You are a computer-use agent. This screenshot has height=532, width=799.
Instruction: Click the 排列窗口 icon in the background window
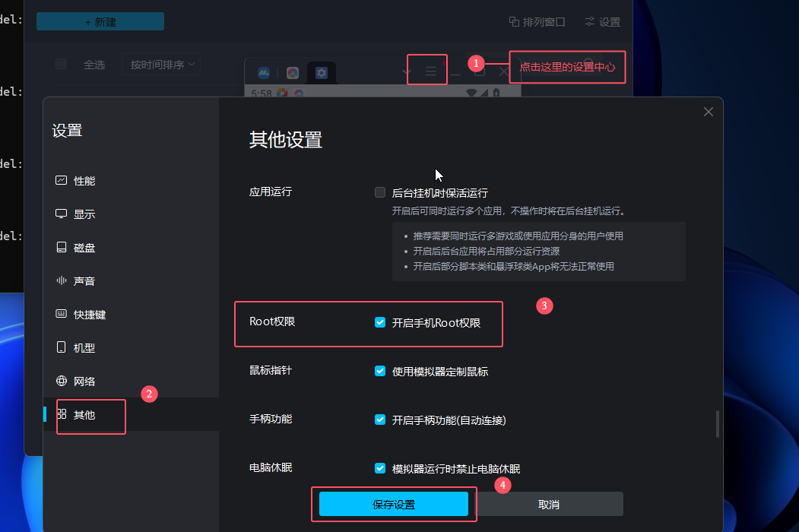tap(514, 22)
